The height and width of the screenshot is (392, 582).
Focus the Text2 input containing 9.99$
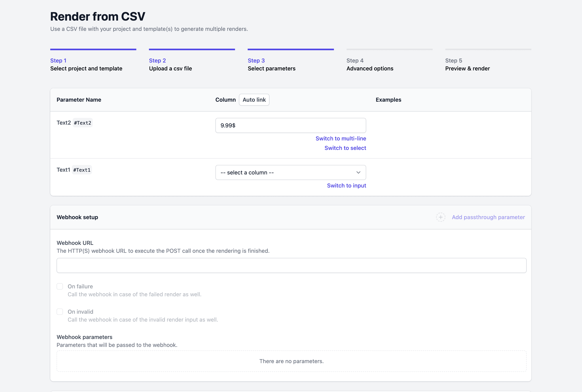290,126
